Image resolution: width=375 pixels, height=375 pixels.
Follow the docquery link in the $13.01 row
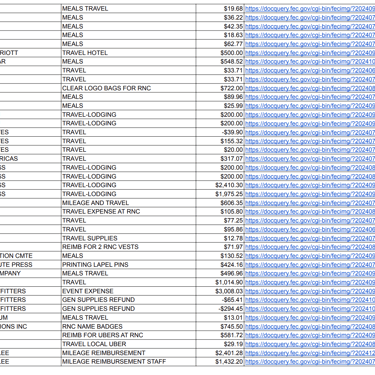[310, 318]
